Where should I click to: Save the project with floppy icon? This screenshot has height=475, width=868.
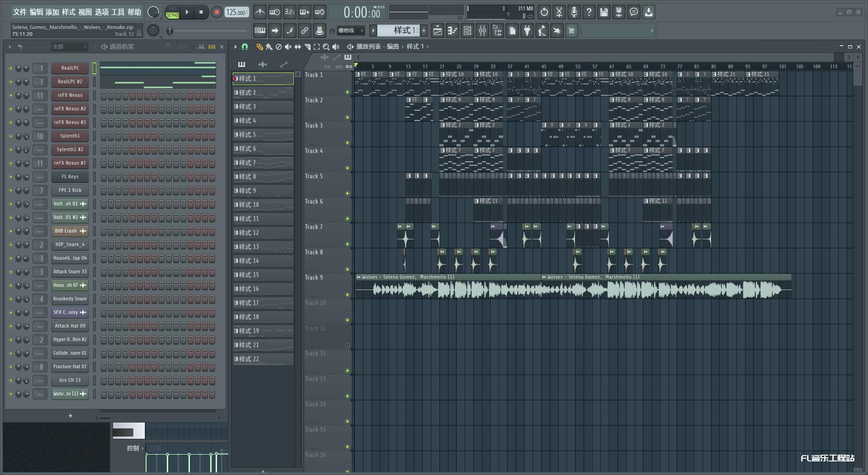[x=604, y=12]
